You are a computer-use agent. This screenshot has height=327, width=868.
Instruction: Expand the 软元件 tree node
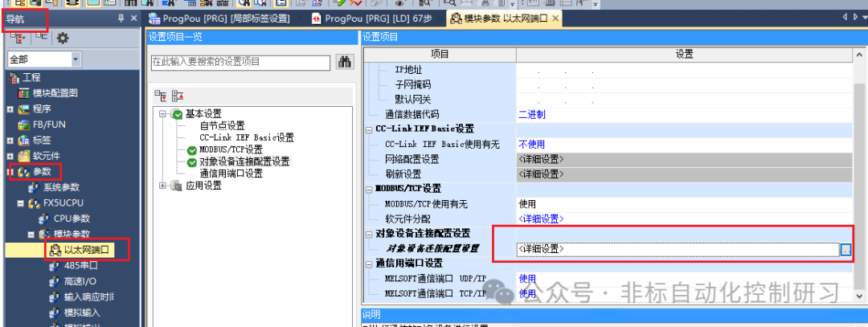click(x=10, y=156)
